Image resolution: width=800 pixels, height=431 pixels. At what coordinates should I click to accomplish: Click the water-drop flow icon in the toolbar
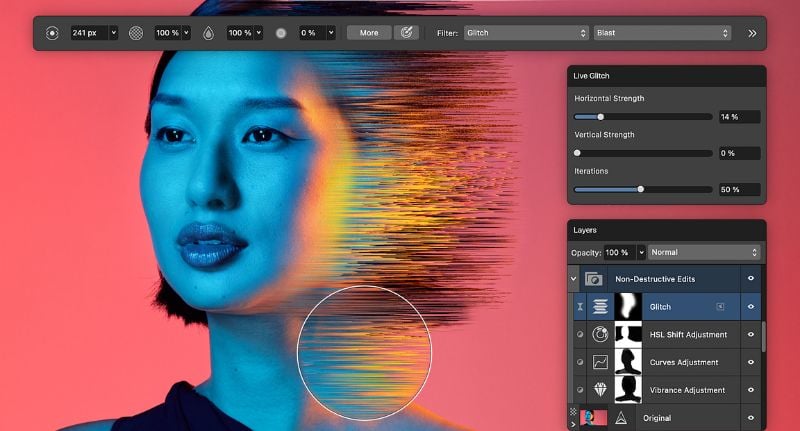pos(208,33)
